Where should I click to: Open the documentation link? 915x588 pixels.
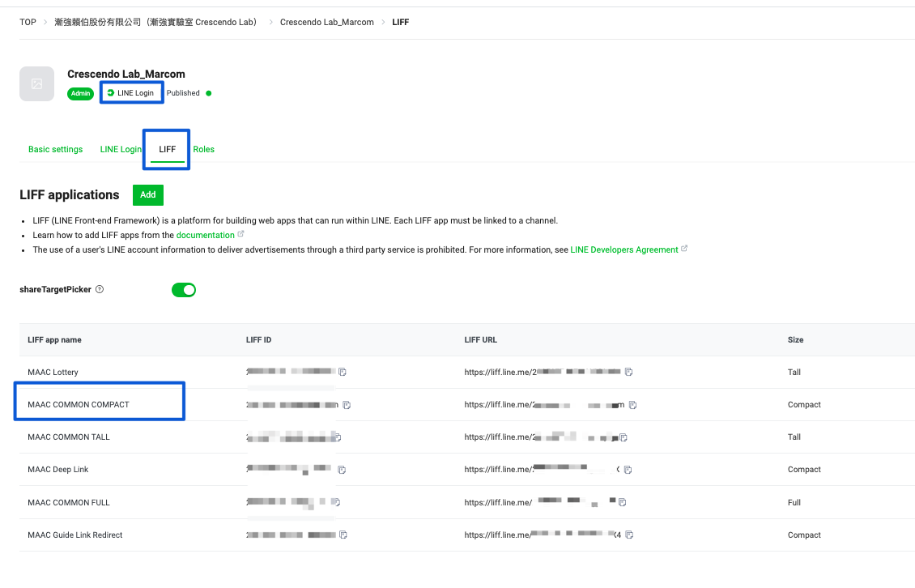[205, 236]
